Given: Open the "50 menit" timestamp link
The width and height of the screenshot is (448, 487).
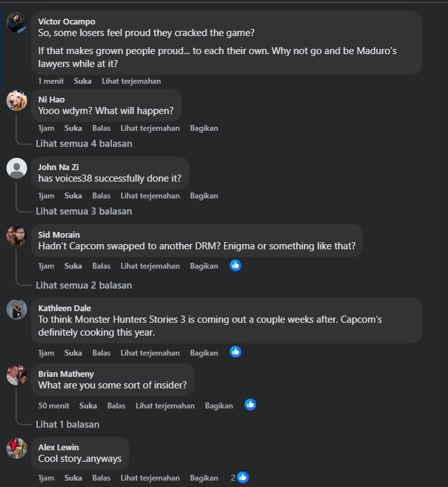Looking at the screenshot, I should tap(53, 406).
